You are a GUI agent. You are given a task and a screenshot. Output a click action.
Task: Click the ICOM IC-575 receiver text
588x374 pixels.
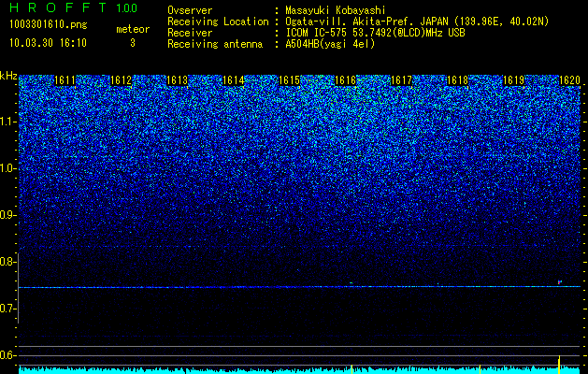point(375,33)
